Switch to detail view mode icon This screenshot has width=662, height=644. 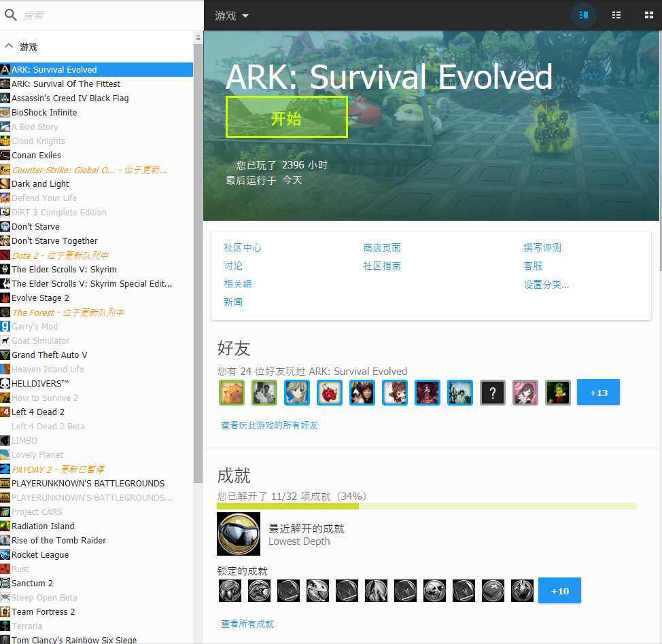pos(583,15)
